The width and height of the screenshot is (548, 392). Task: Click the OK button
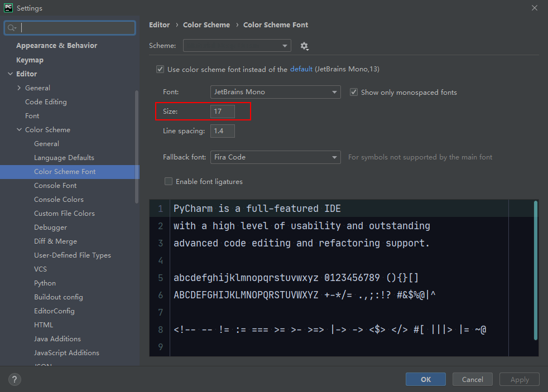coord(426,379)
